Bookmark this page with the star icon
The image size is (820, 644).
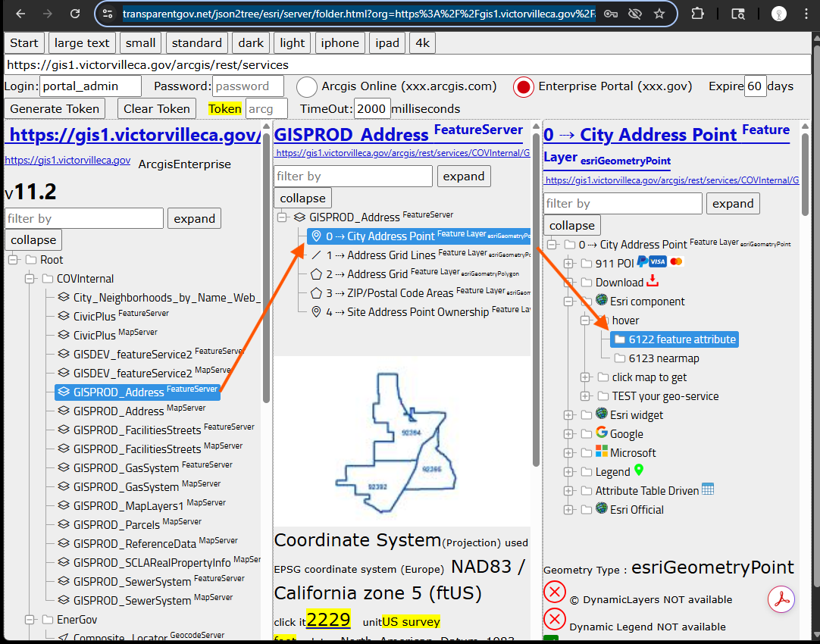click(x=659, y=14)
